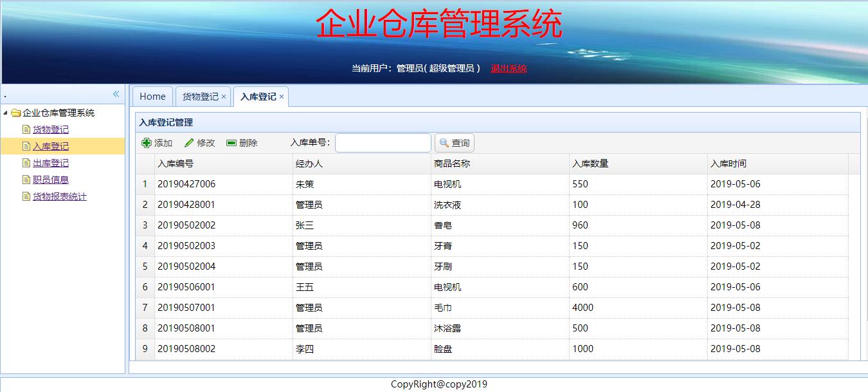Select the row with 入库编号 20190502002
Screen dimensions: 868x392
(x=186, y=225)
